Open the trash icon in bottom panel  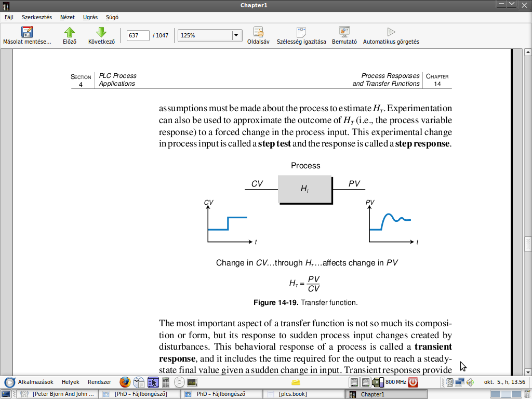click(x=527, y=394)
